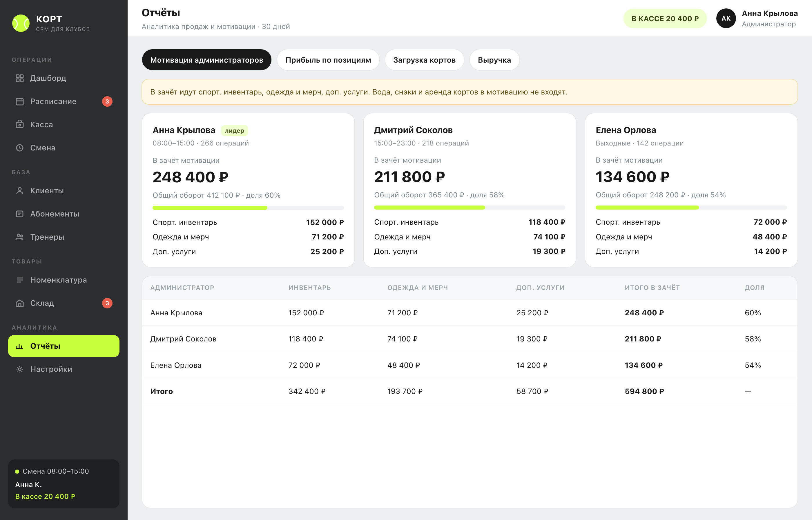Click the Номенклатура list icon
The height and width of the screenshot is (520, 812).
[x=20, y=280]
